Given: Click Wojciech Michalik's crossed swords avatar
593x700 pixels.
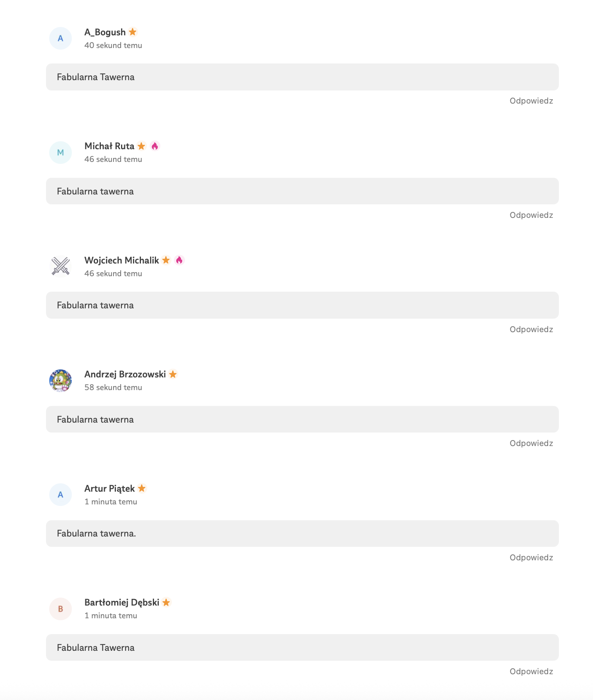Looking at the screenshot, I should tap(60, 266).
